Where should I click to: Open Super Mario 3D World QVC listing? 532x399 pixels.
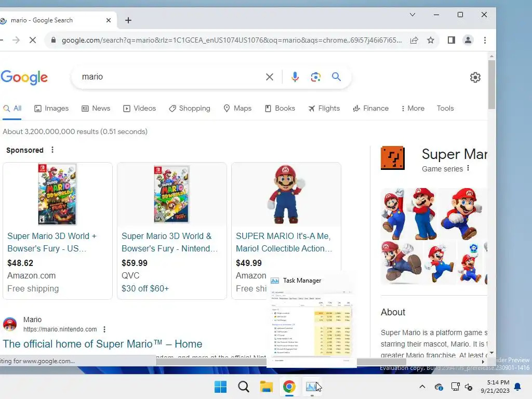170,242
